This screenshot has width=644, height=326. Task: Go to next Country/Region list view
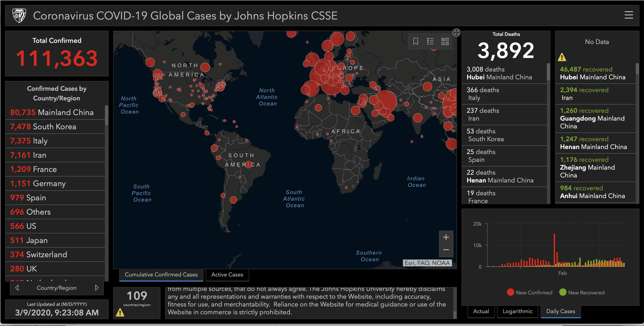[96, 288]
